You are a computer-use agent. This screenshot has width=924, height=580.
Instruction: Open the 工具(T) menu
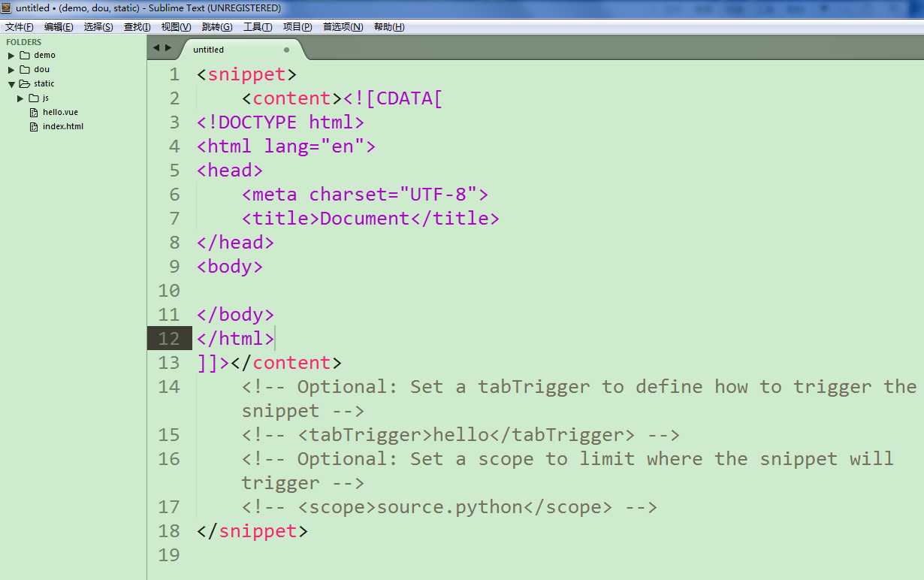[x=258, y=27]
